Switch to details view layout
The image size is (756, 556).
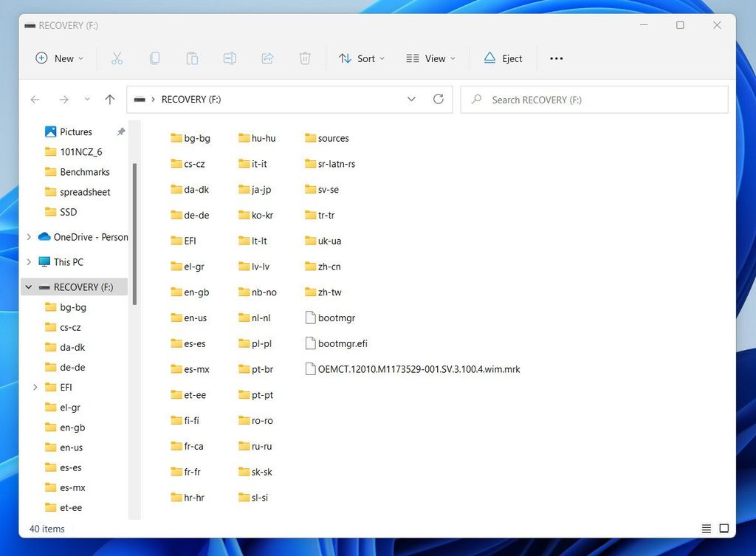[707, 529]
